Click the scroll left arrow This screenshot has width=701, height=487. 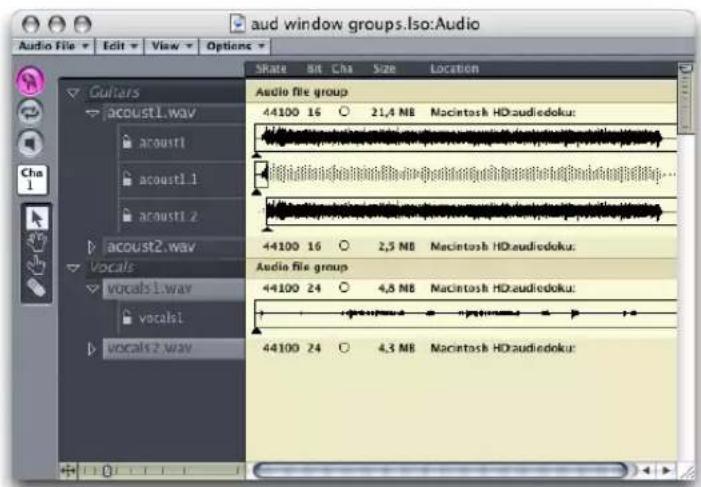click(x=646, y=470)
